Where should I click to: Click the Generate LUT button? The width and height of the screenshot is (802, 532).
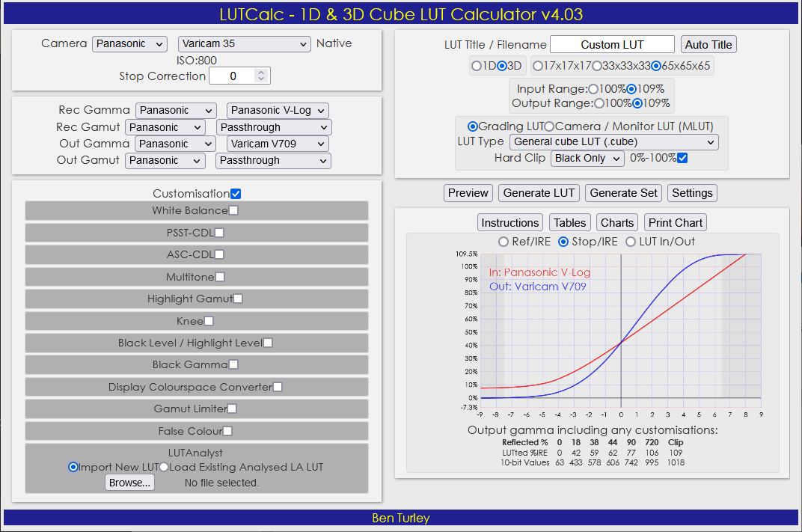click(x=539, y=193)
